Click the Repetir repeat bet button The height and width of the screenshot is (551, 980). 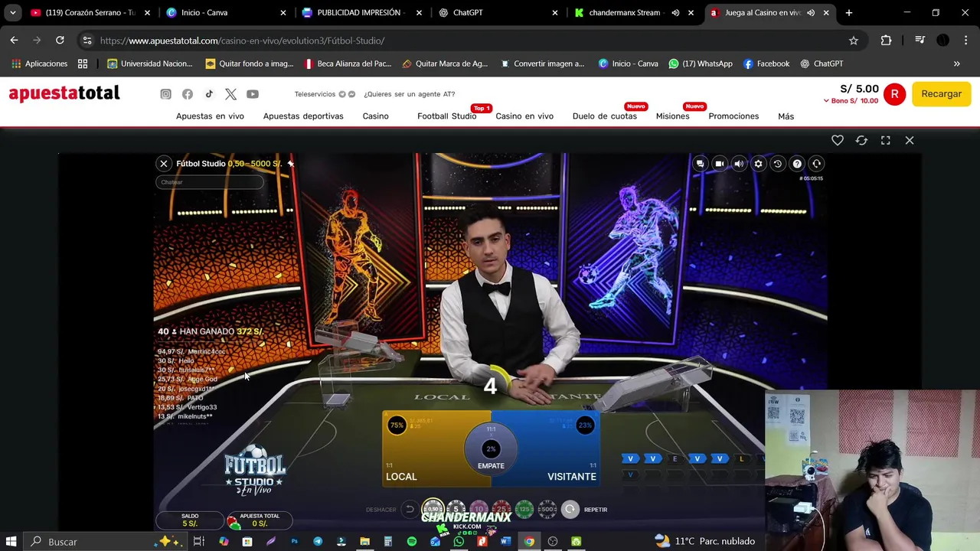570,509
